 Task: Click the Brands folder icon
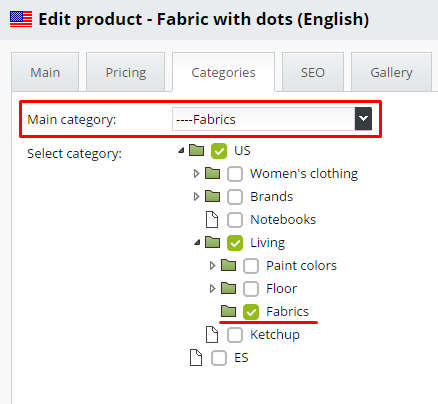[x=212, y=196]
